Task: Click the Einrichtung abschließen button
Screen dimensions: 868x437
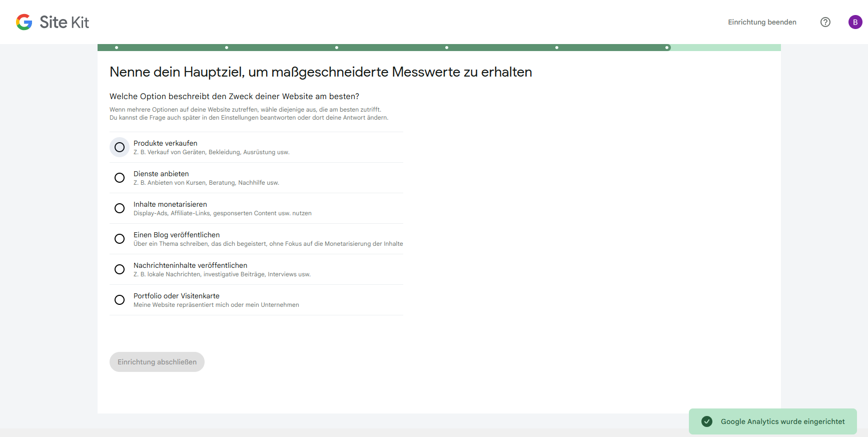Action: tap(157, 362)
